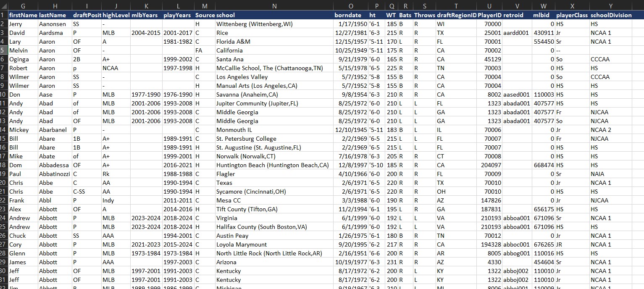The image size is (644, 289).
Task: Click the 'school' header cell
Action: pos(274,15)
